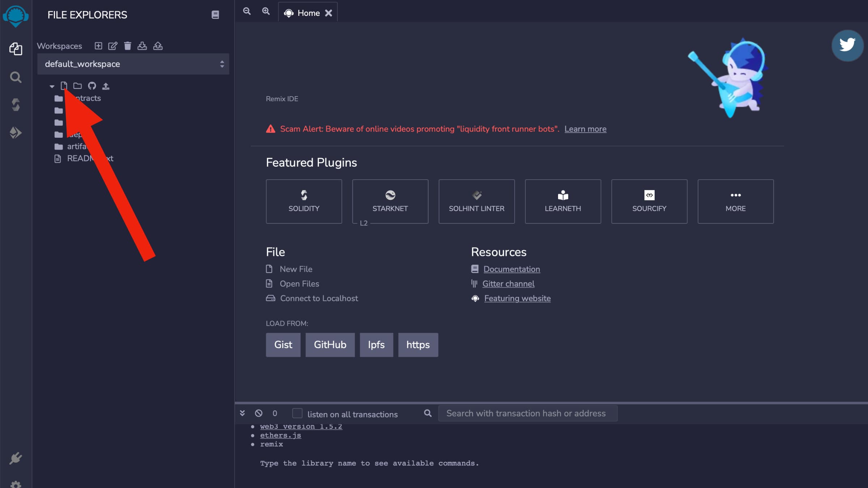Click the GitHub load-from button

330,345
